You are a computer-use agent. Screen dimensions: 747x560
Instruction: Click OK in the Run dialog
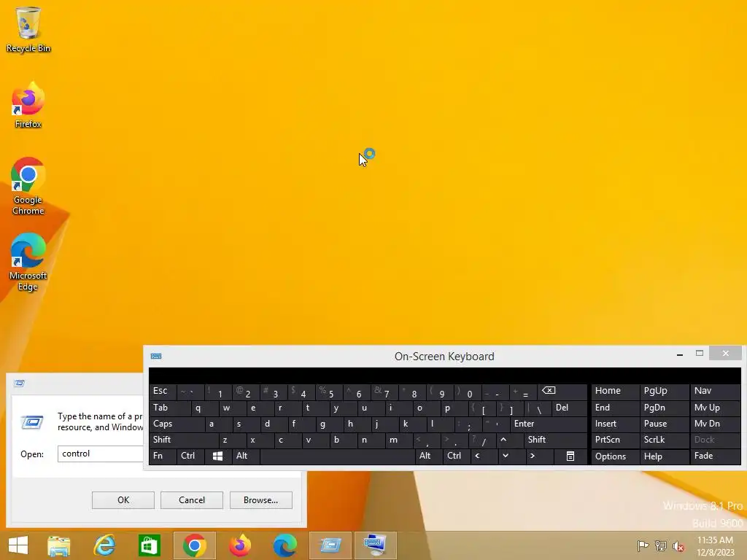(x=123, y=500)
